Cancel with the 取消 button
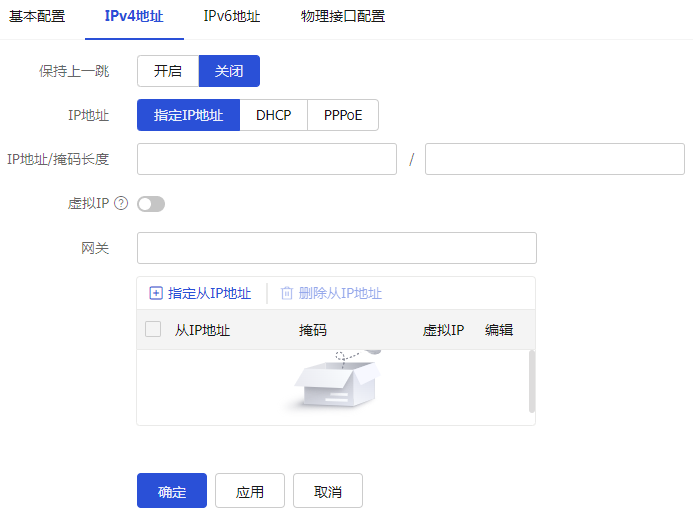693x518 pixels. 328,491
